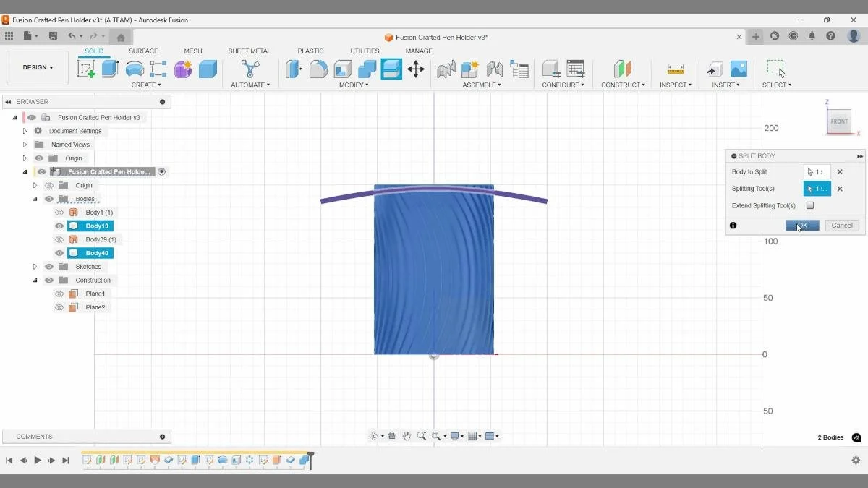Open a new design tab with plus

point(756,36)
